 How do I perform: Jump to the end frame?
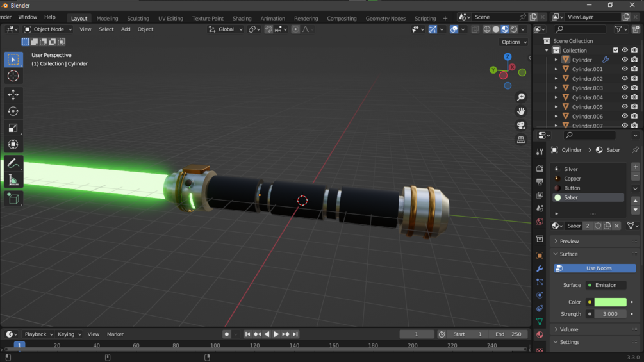tap(295, 334)
